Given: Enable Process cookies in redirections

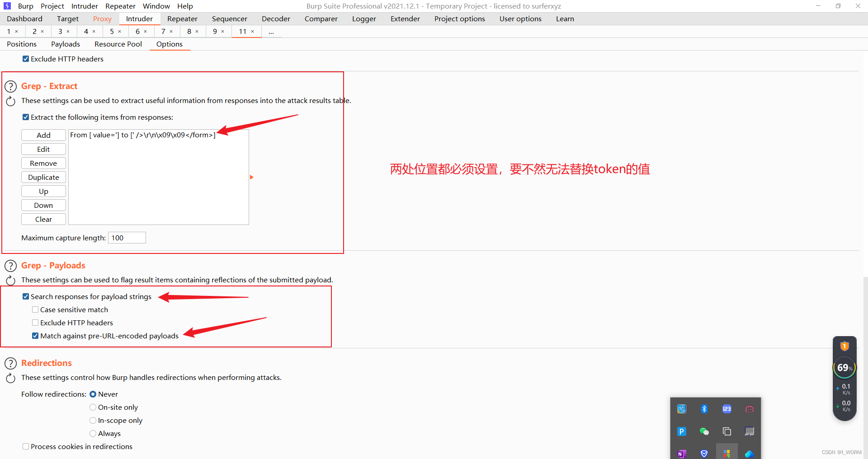Looking at the screenshot, I should [x=26, y=446].
